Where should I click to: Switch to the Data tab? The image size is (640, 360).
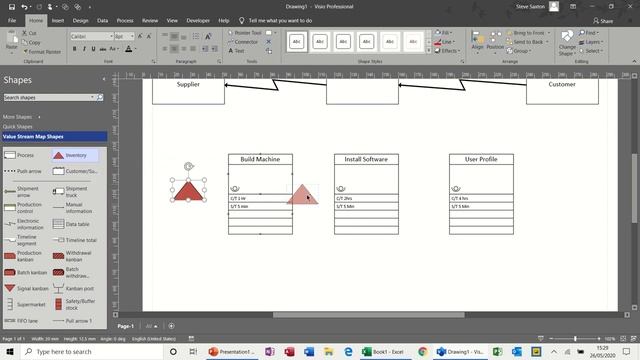pyautogui.click(x=102, y=20)
